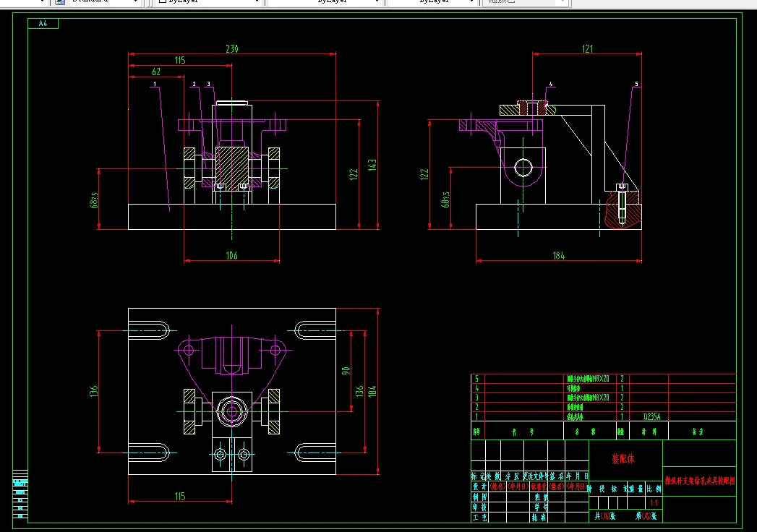This screenshot has height=532, width=757.
Task: Pick the 90 dimension in plan view
Action: point(346,371)
